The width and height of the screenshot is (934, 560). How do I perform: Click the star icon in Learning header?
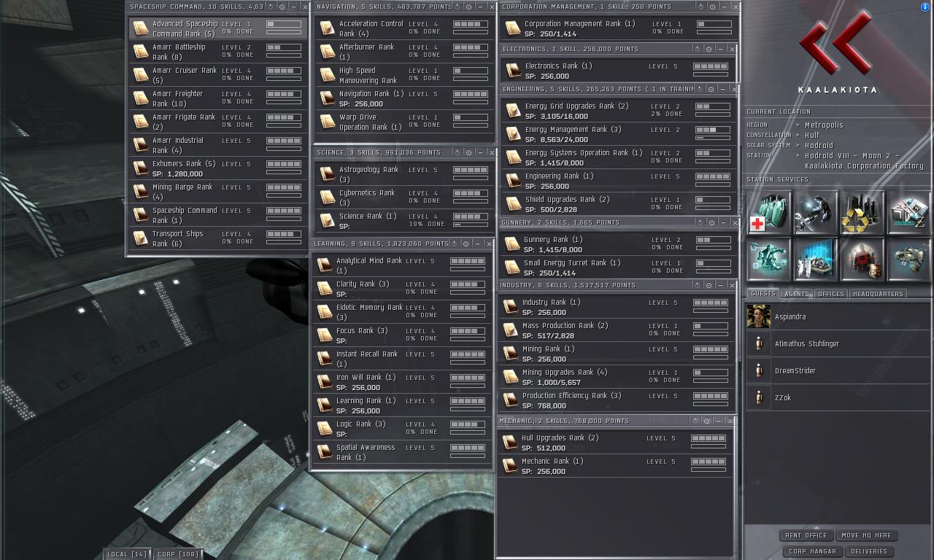(454, 244)
